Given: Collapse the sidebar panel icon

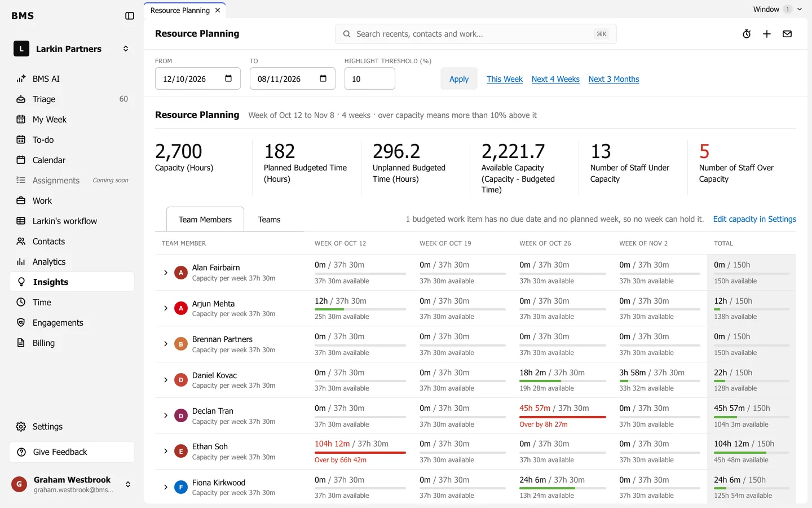Looking at the screenshot, I should click(130, 16).
